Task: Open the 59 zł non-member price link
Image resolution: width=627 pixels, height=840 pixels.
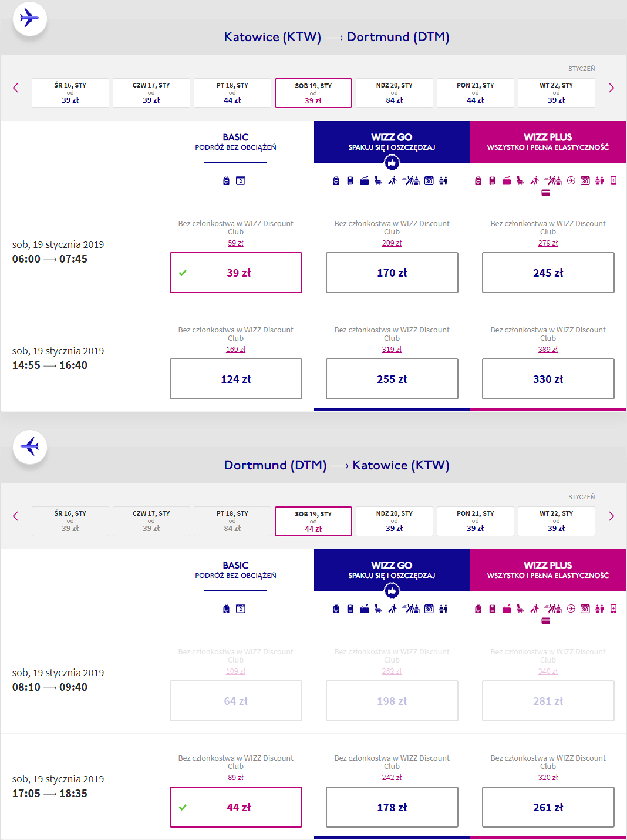Action: point(235,243)
